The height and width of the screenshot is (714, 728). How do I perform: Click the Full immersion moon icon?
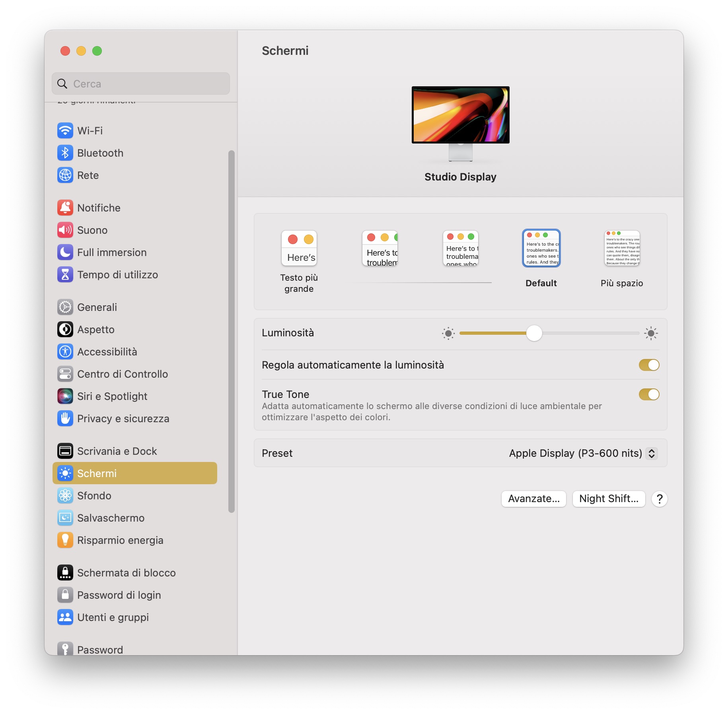(x=65, y=252)
